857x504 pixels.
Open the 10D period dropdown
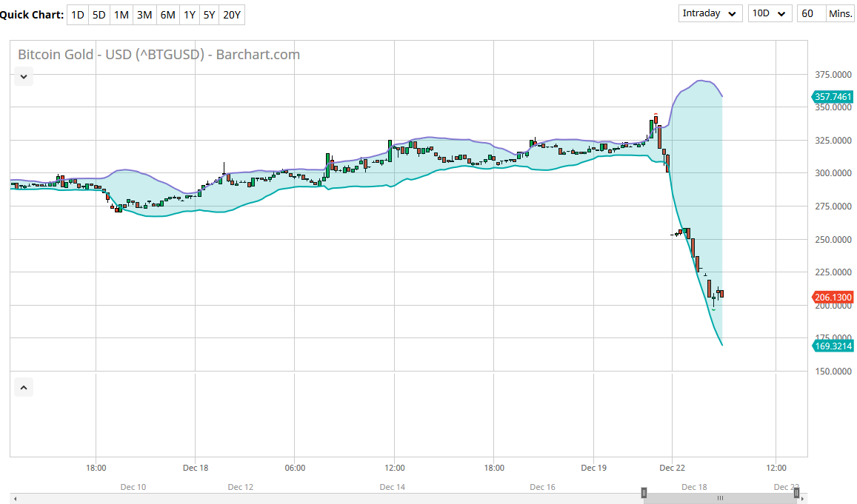770,13
